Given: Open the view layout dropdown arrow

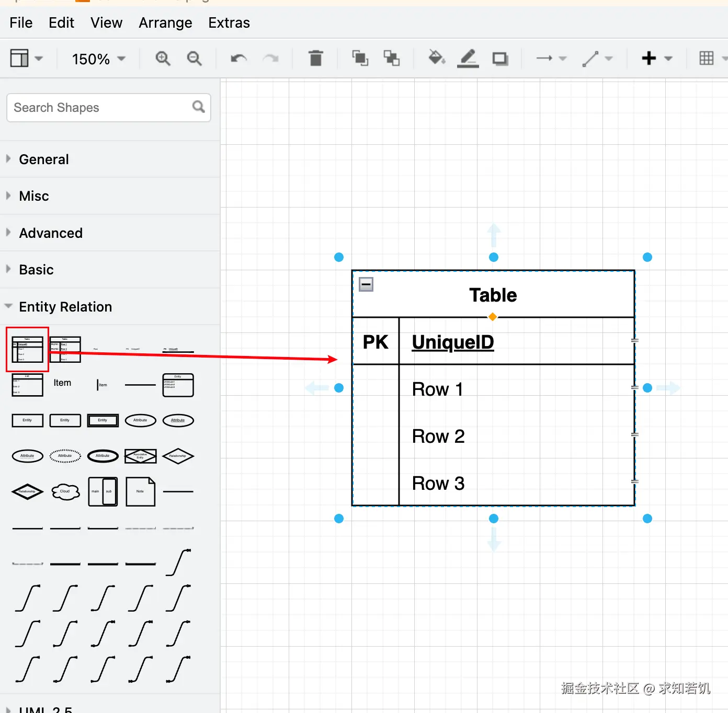Looking at the screenshot, I should pos(39,59).
